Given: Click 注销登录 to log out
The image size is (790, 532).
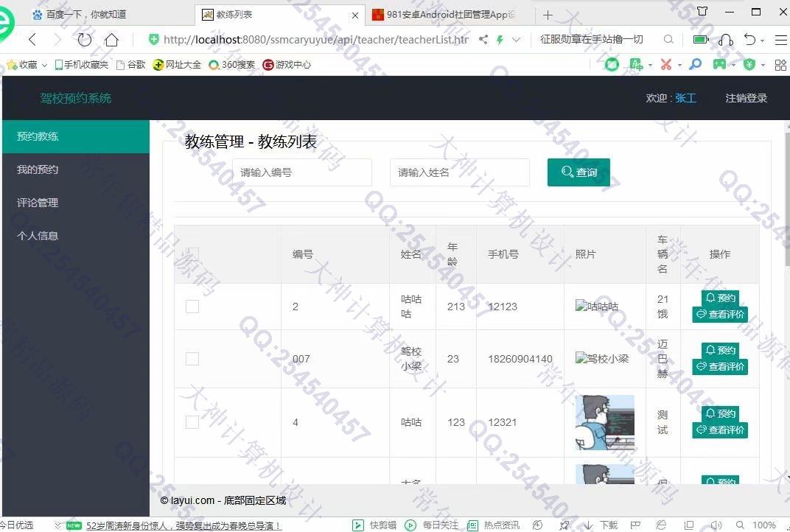Looking at the screenshot, I should (x=747, y=98).
